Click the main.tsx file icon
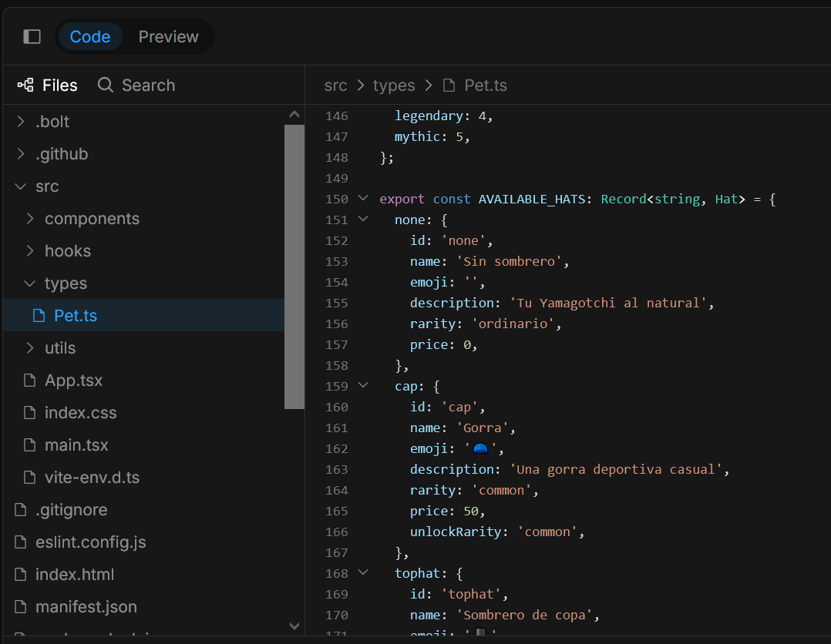831x644 pixels. 30,445
